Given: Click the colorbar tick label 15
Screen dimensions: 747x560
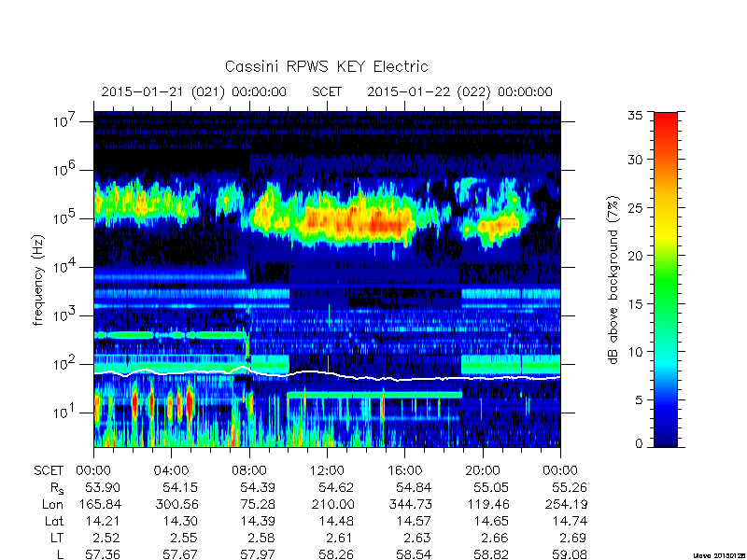Looking at the screenshot, I should 635,303.
